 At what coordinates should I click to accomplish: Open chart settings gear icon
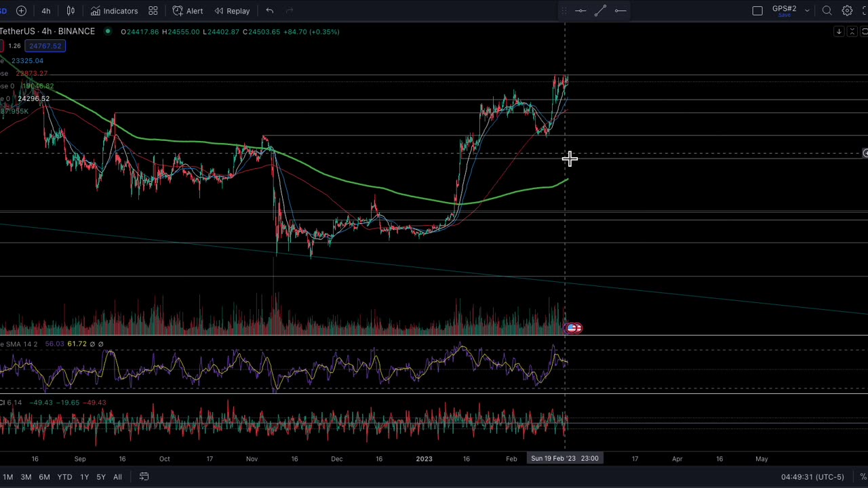847,11
